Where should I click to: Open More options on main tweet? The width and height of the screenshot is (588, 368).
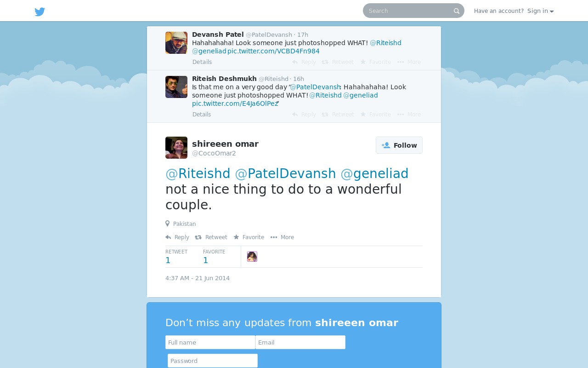282,237
